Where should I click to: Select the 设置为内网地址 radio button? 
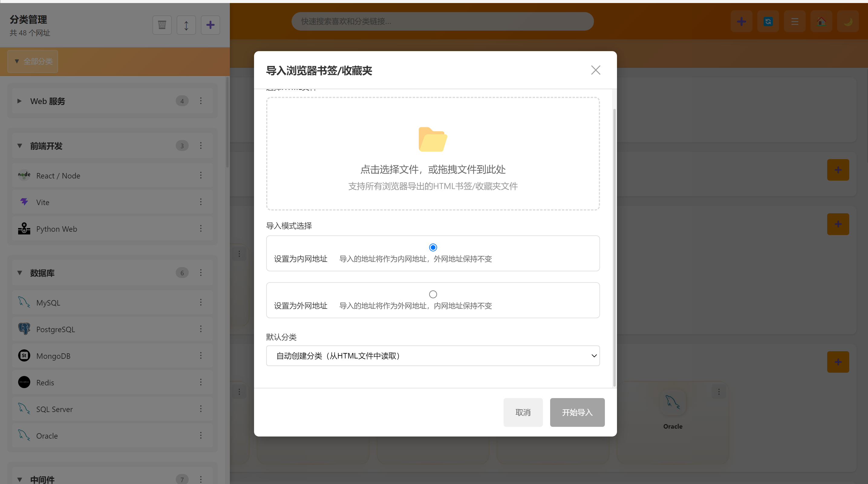click(433, 247)
